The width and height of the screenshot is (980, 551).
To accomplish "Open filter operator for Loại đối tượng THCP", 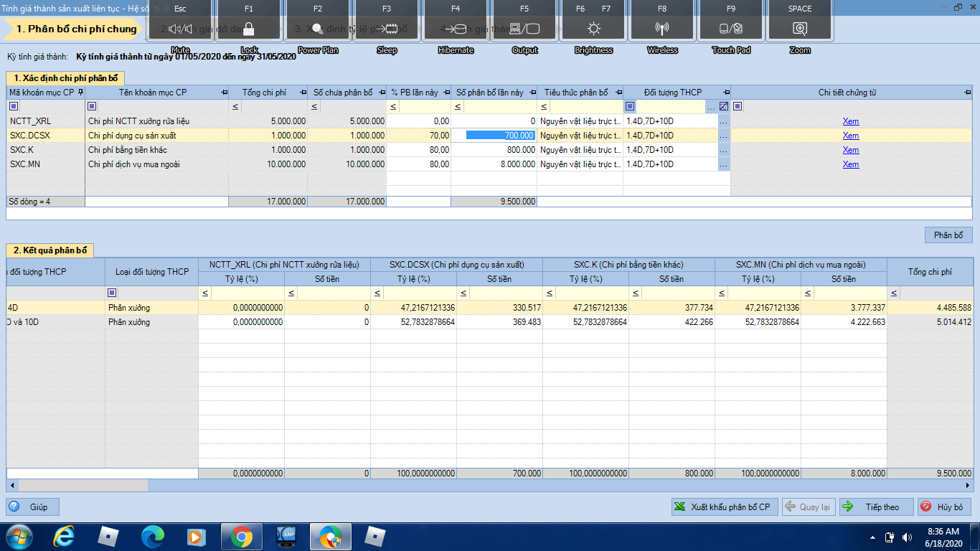I will [x=112, y=293].
